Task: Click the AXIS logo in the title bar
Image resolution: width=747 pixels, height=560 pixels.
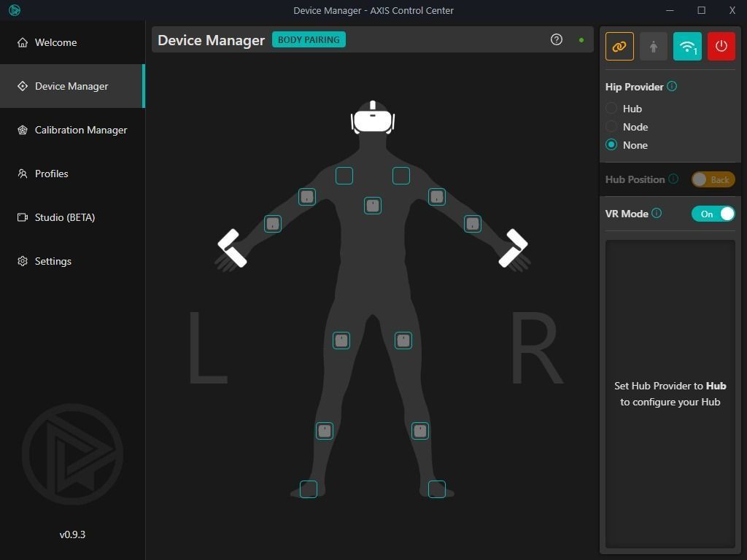Action: (15, 10)
